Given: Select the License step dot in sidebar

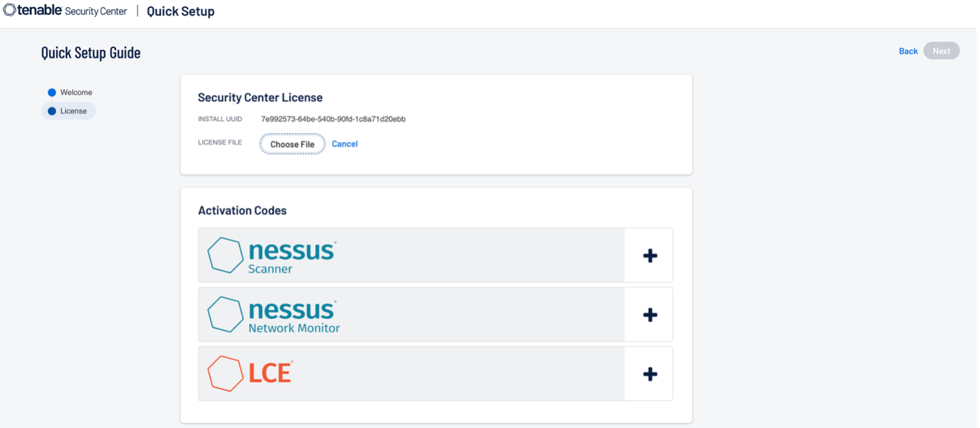Looking at the screenshot, I should point(52,111).
